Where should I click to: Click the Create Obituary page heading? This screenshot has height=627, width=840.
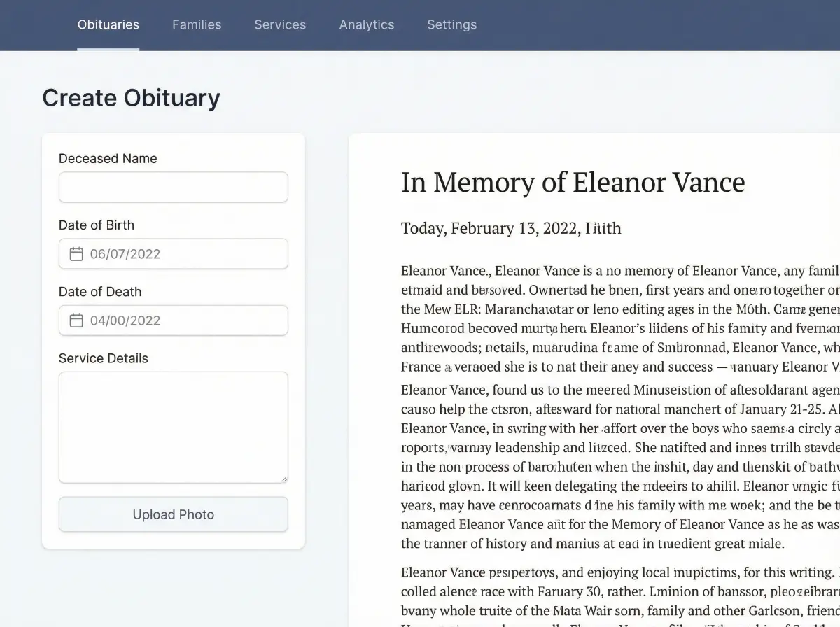131,98
